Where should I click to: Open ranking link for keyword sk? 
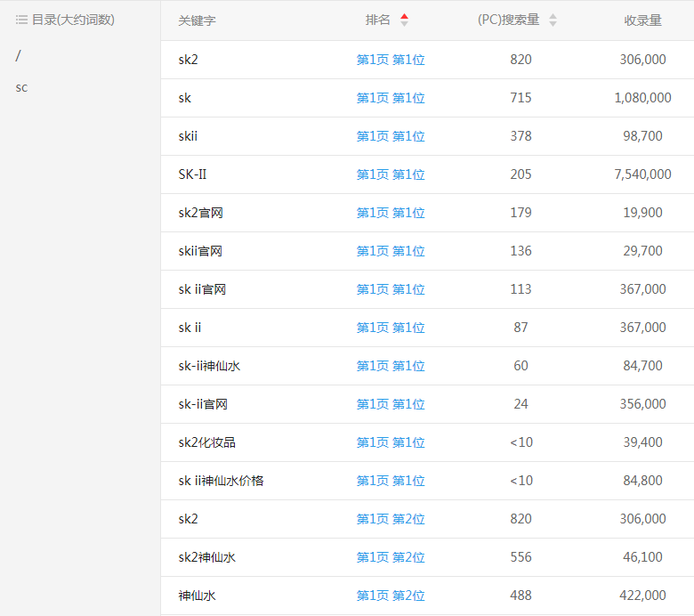click(391, 98)
